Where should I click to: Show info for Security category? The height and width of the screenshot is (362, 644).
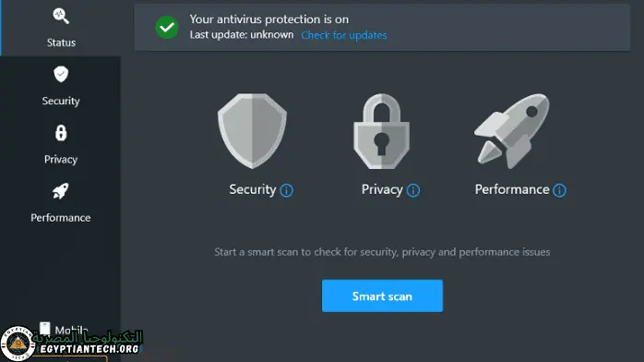click(x=286, y=190)
